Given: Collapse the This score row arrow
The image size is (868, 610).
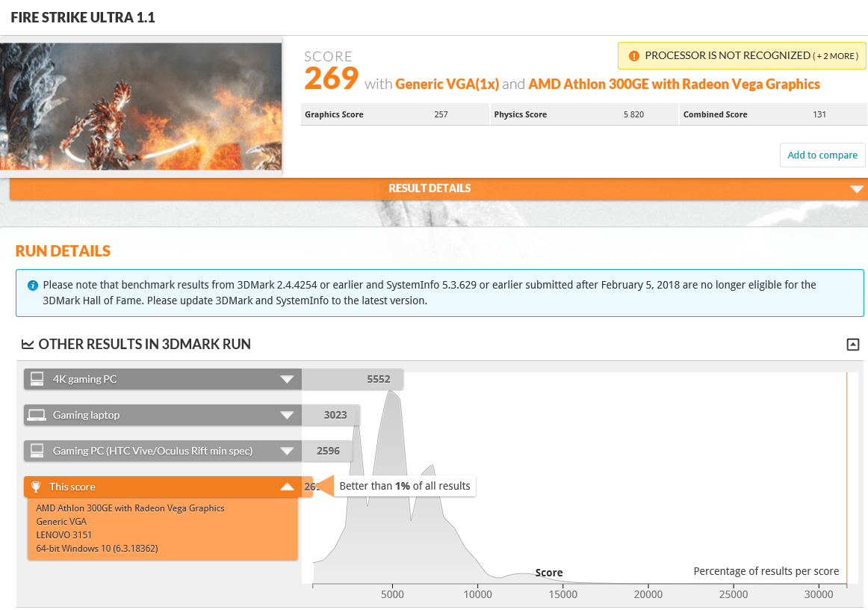Looking at the screenshot, I should click(x=287, y=487).
